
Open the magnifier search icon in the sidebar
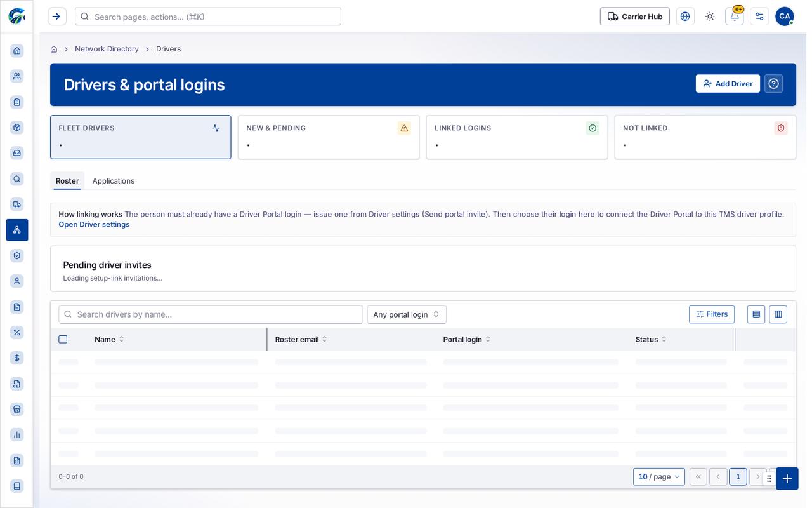coord(17,179)
